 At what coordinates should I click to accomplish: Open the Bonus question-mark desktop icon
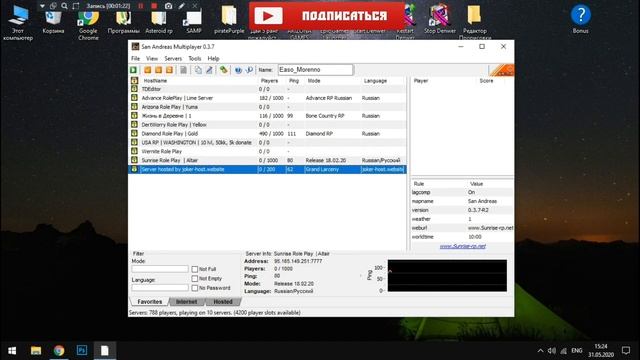[x=580, y=20]
